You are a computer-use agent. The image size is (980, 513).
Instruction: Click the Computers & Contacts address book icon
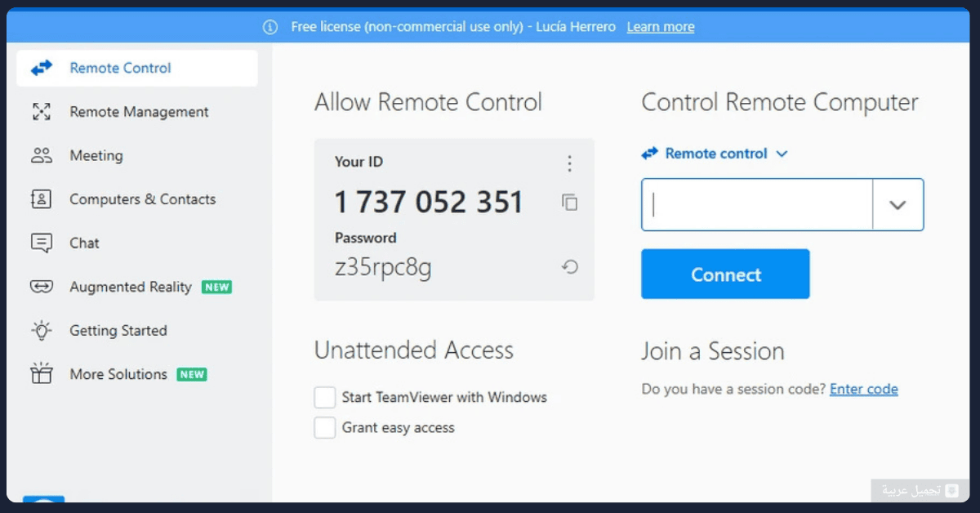(x=42, y=199)
